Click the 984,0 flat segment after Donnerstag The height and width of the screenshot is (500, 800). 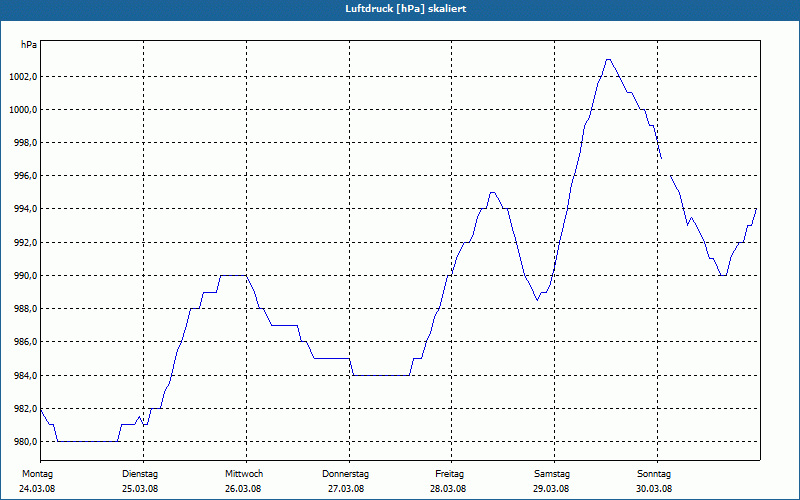381,376
